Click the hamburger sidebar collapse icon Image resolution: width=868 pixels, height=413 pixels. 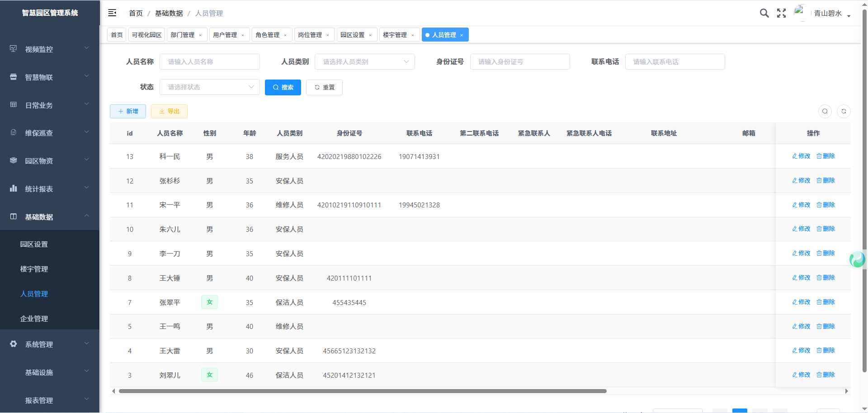[112, 13]
